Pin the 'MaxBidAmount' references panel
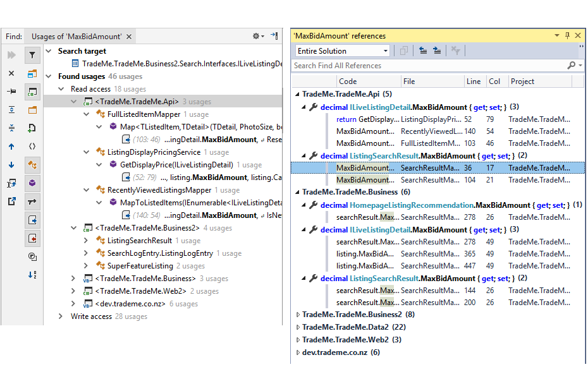 [567, 35]
